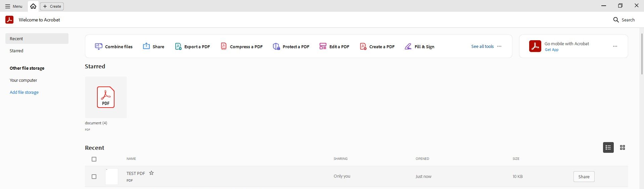The height and width of the screenshot is (189, 644).
Task: Minimize the Acrobat window
Action: click(604, 6)
